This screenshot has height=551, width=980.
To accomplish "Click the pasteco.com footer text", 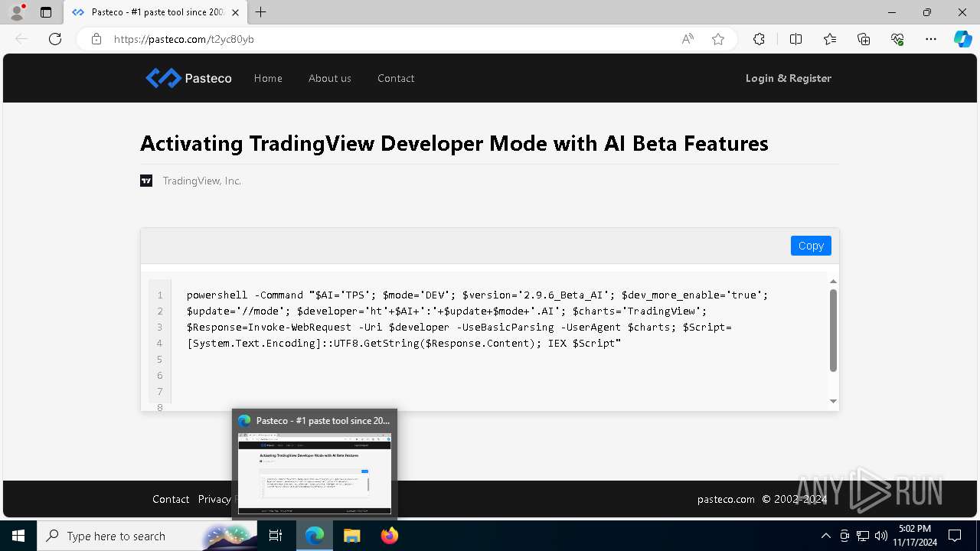I will (726, 499).
